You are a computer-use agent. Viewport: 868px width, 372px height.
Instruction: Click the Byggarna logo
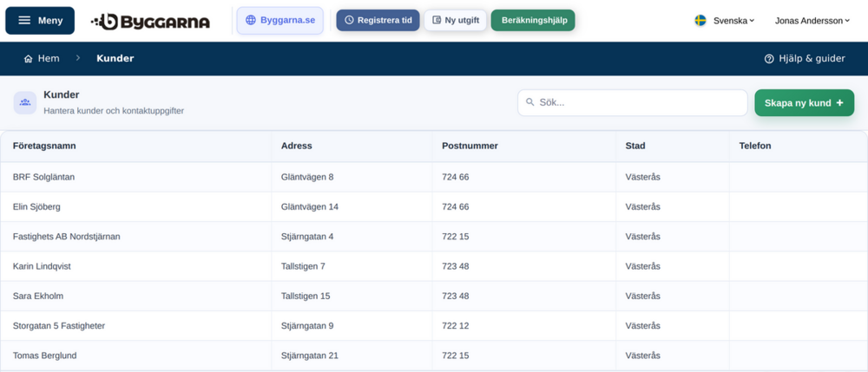[x=150, y=21]
